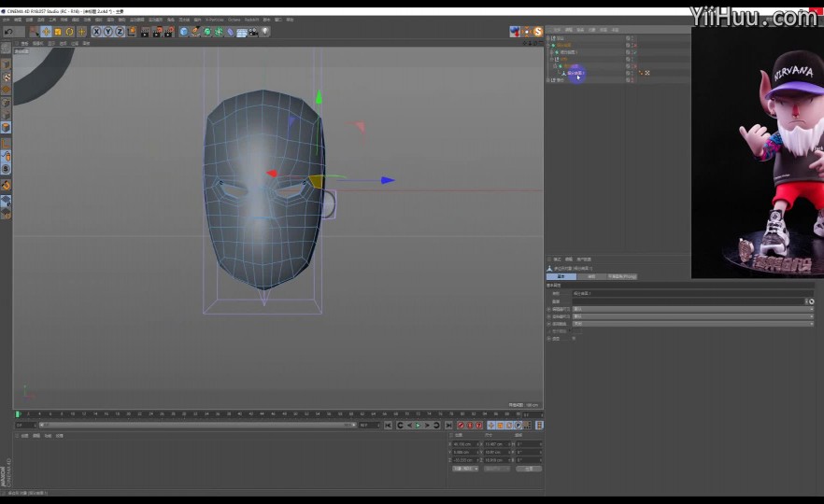
Task: Render to Picture Viewer
Action: pos(157,32)
